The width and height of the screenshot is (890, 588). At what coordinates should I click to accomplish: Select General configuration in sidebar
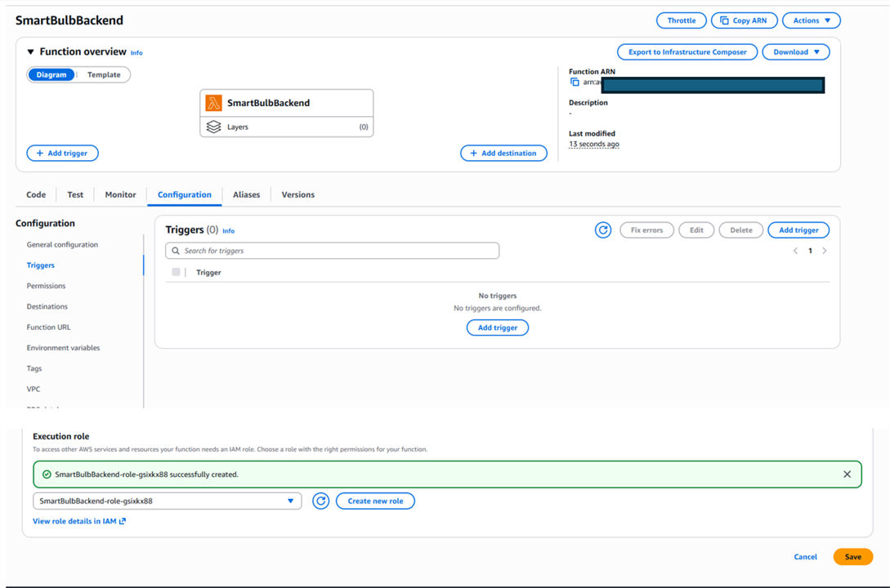pos(62,245)
